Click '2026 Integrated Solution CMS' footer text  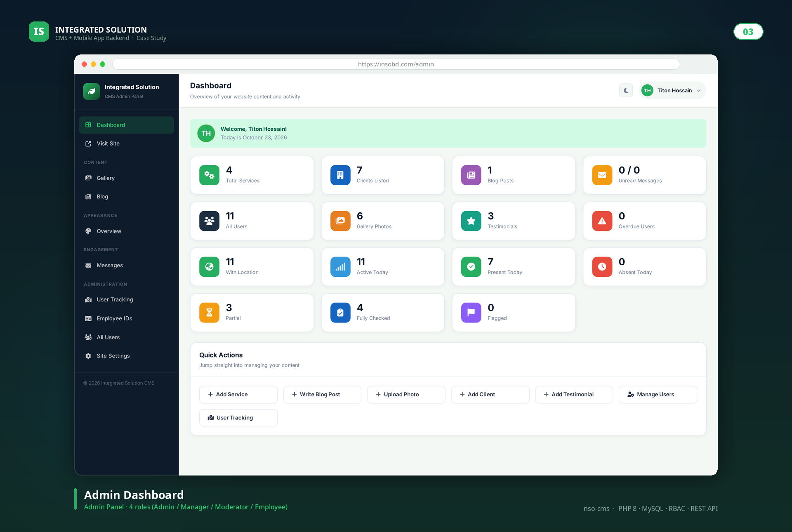tap(119, 383)
